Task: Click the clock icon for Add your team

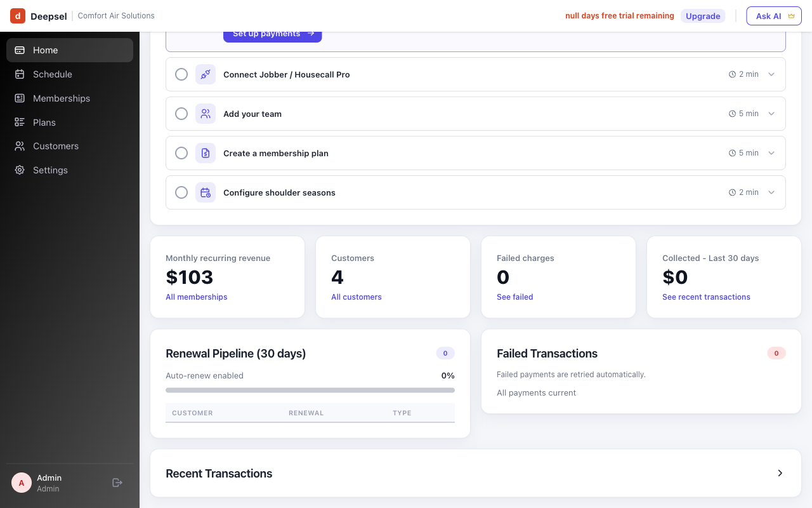Action: tap(733, 114)
